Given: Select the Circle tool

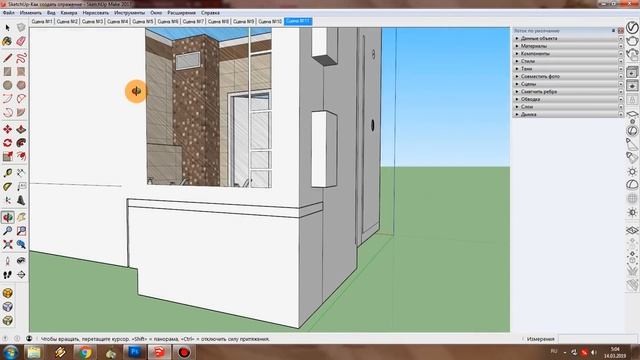Looking at the screenshot, I should 7,85.
